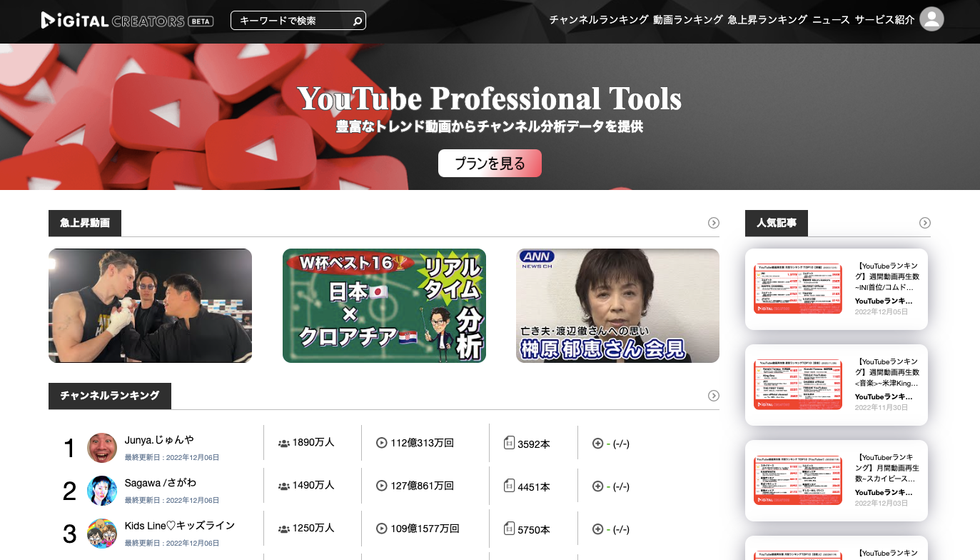Click Kids Line channel avatar
The image size is (980, 560).
click(102, 534)
